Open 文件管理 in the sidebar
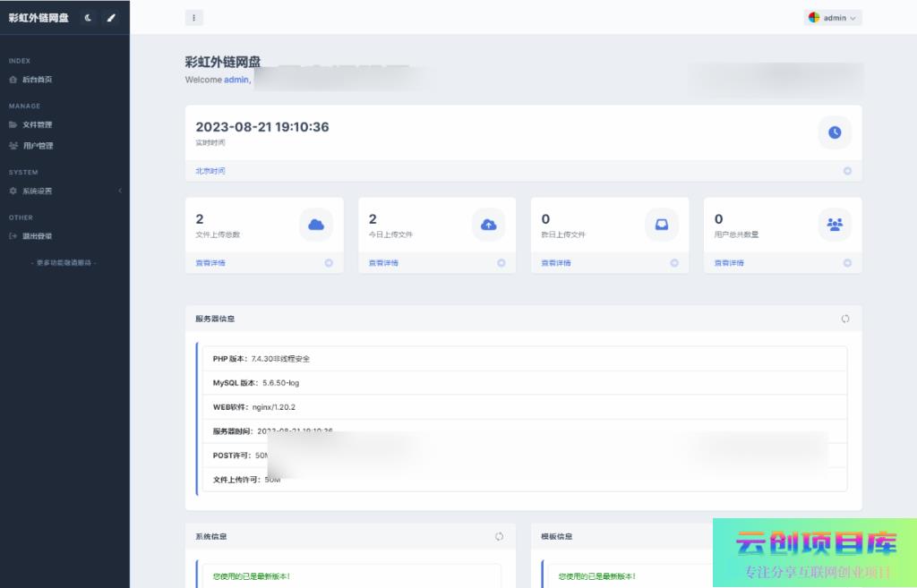Viewport: 917px width, 588px height. tap(37, 124)
